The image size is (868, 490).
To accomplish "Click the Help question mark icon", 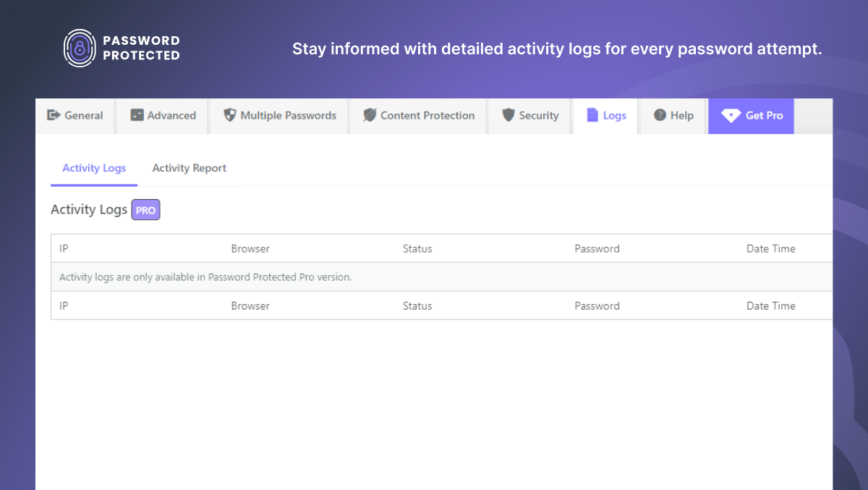I will coord(660,115).
